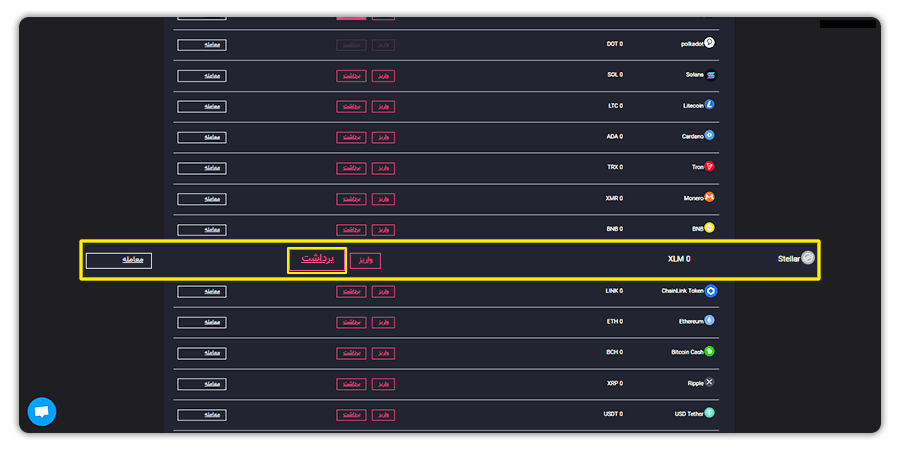Click the Ethereum coin icon
900x450 pixels.
[x=709, y=320]
